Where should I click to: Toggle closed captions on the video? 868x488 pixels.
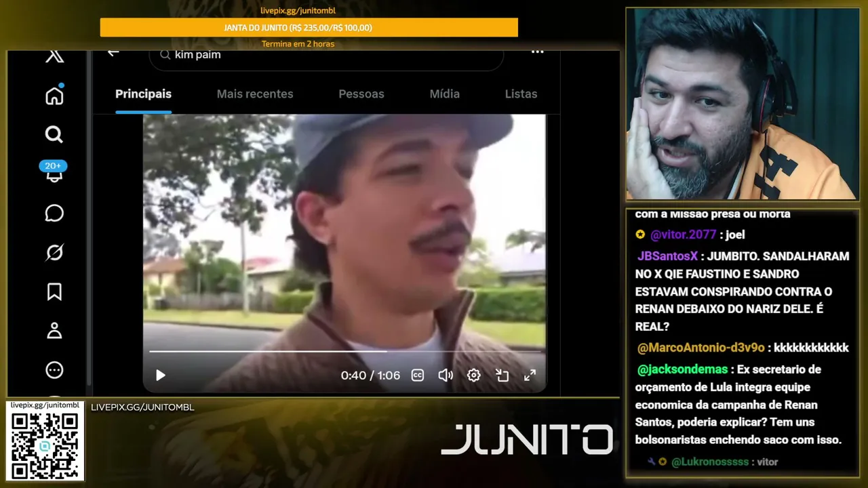coord(418,375)
